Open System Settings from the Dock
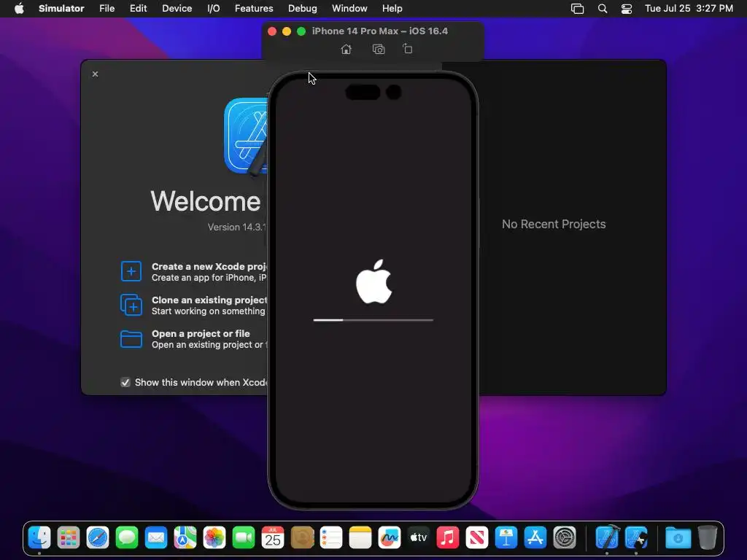 [565, 537]
